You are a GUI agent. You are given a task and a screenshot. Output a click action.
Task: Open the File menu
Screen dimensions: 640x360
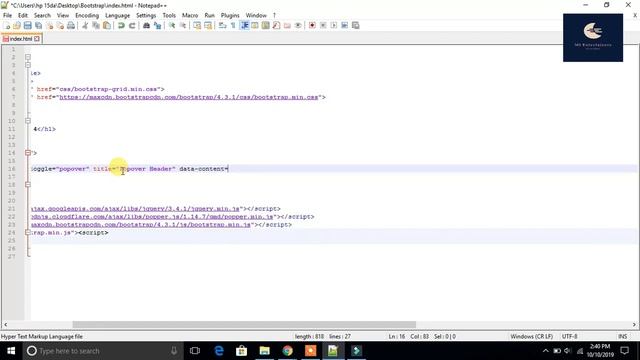tap(7, 16)
